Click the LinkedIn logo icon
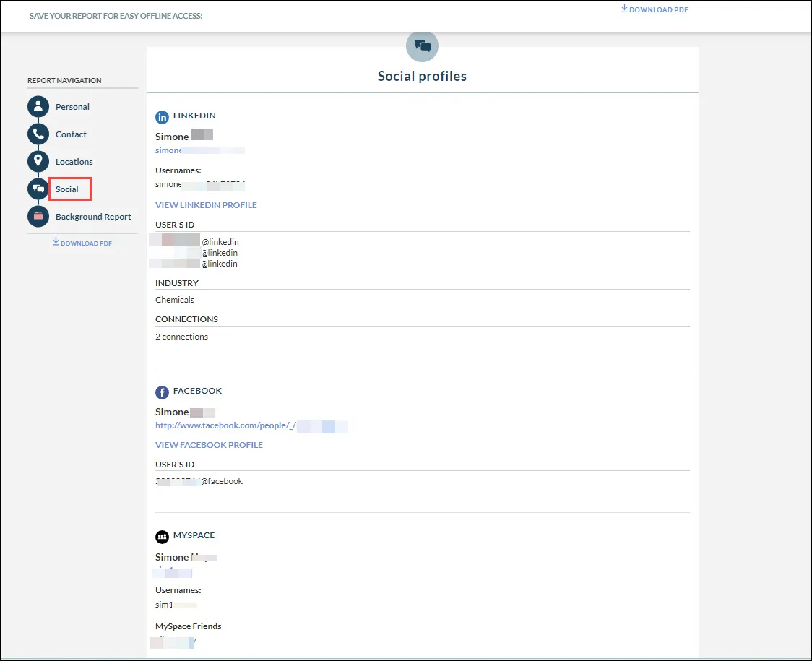Image resolution: width=812 pixels, height=661 pixels. coord(162,116)
